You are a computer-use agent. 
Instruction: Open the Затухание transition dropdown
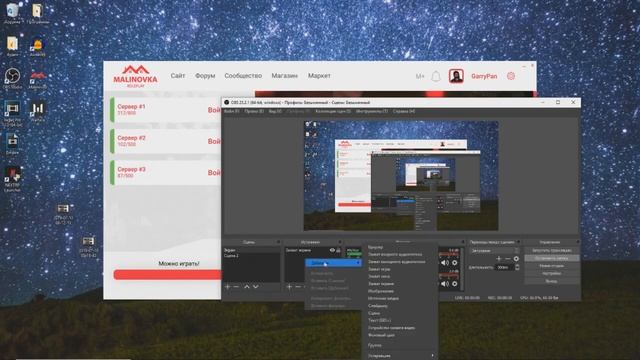(495, 251)
